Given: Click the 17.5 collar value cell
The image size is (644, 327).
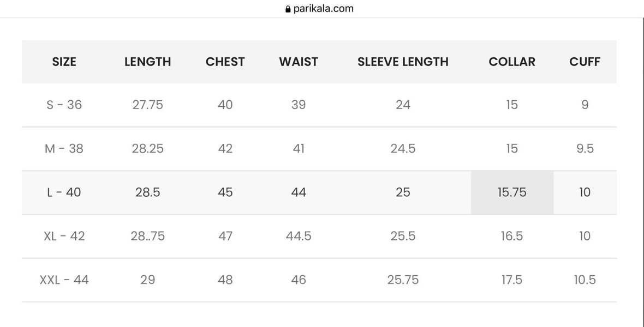Looking at the screenshot, I should (x=512, y=280).
